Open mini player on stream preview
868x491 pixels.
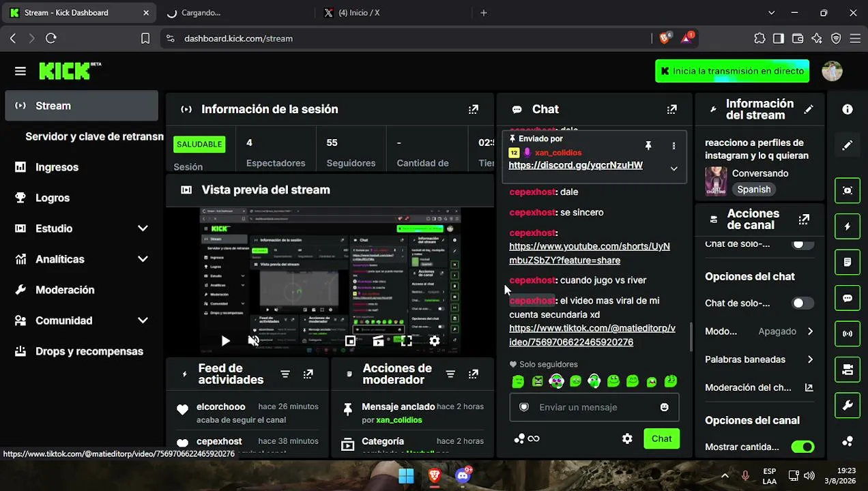coord(350,340)
